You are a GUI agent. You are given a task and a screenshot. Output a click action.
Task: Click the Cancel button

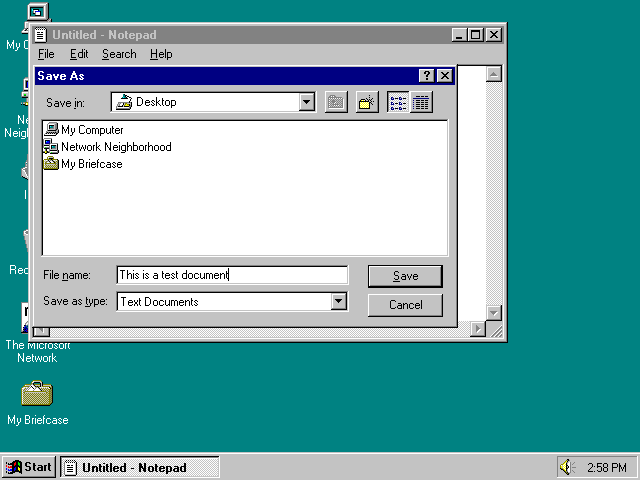405,305
